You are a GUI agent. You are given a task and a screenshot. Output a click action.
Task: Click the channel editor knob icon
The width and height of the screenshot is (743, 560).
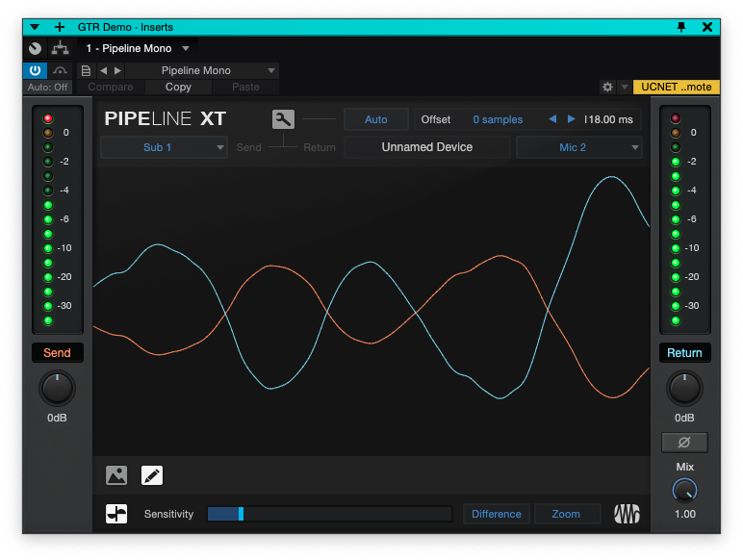(x=35, y=48)
